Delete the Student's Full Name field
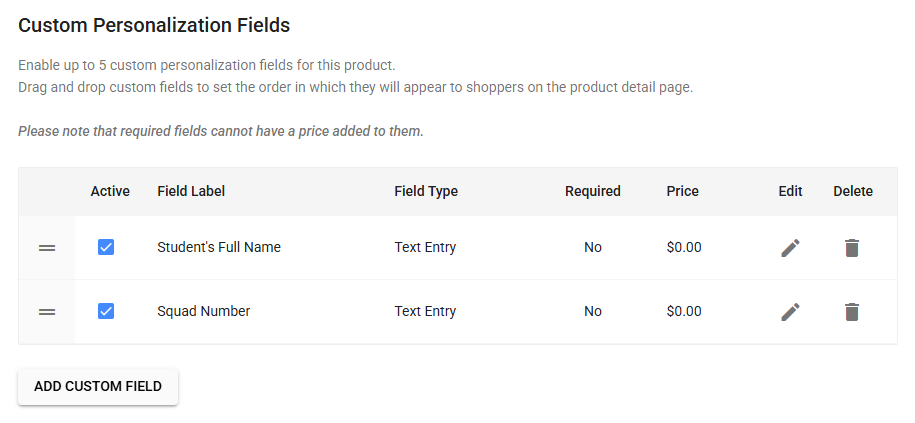Image resolution: width=915 pixels, height=423 pixels. (851, 248)
